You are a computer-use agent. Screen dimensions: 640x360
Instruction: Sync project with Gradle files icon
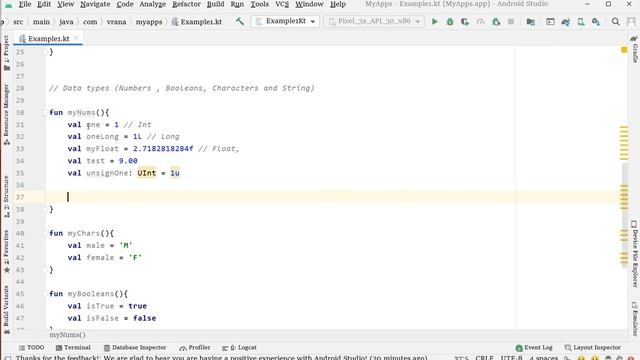(x=565, y=21)
